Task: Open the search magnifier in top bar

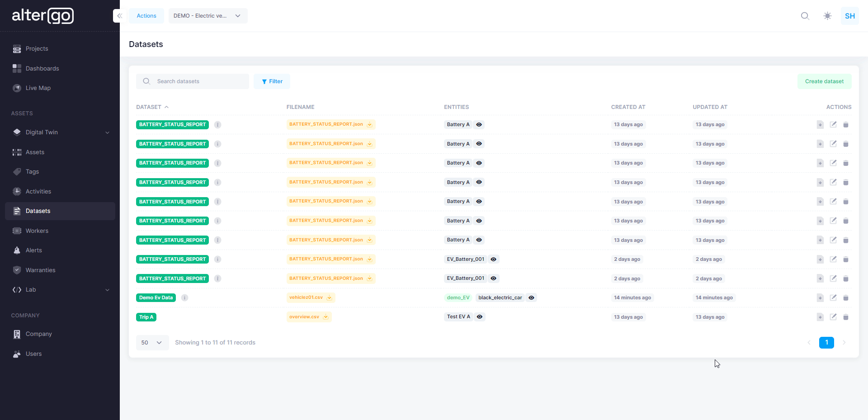Action: 805,16
